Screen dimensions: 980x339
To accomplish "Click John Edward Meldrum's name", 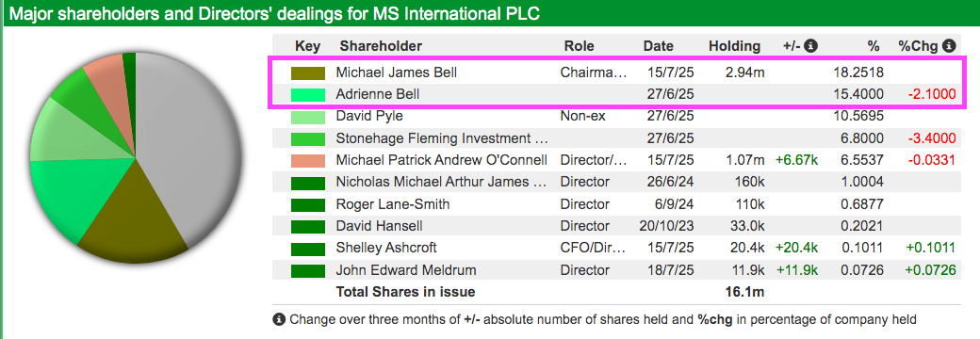I will 405,269.
